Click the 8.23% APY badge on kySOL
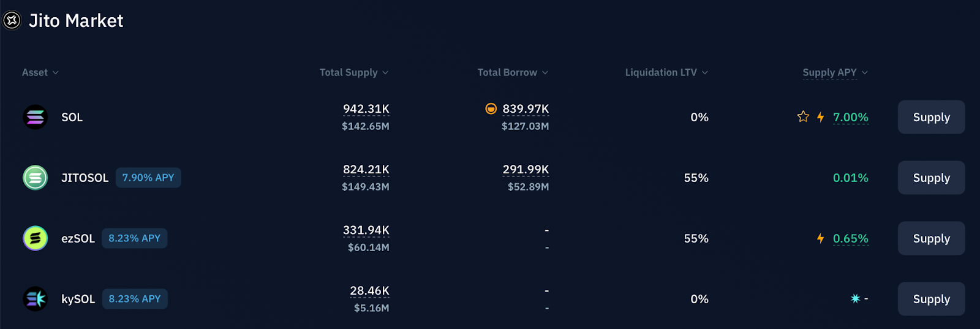Screen dimensions: 980x329 [135, 299]
